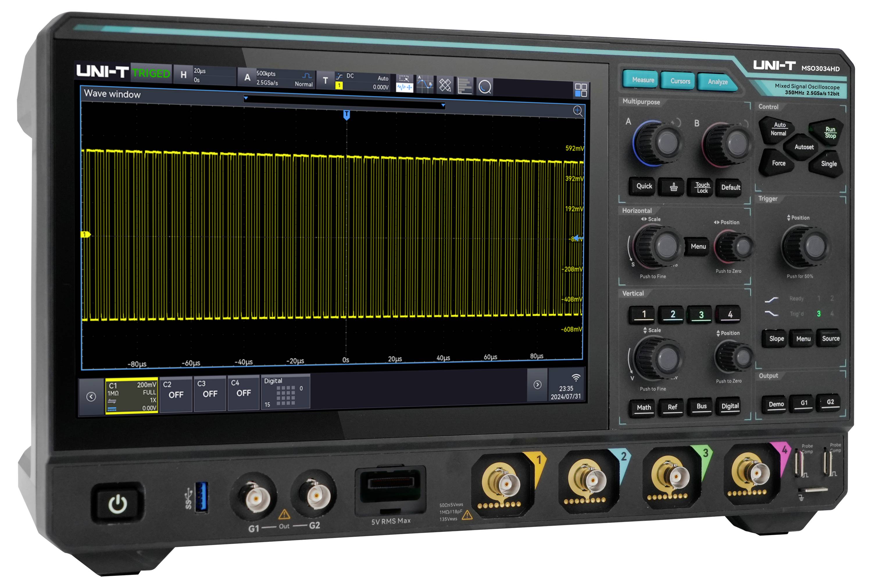
Task: Tap the search magnifier icon in toolbar
Action: coord(485,87)
